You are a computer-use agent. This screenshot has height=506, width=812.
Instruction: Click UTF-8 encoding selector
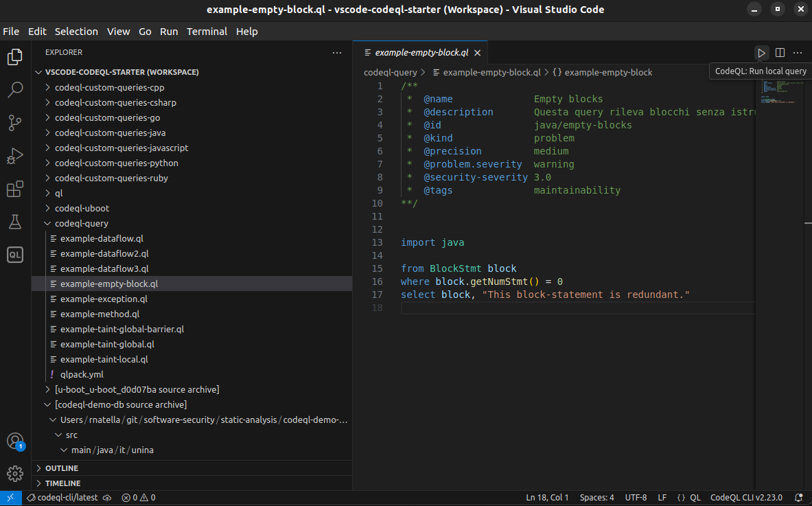[636, 498]
